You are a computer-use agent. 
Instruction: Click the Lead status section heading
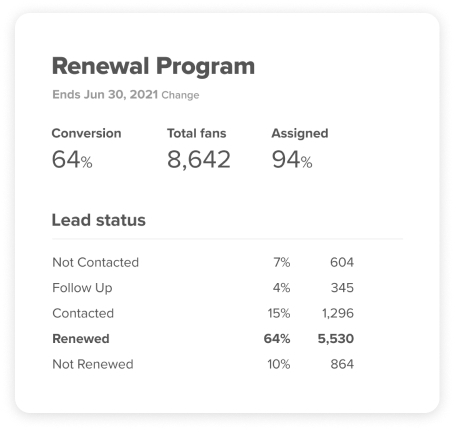99,220
